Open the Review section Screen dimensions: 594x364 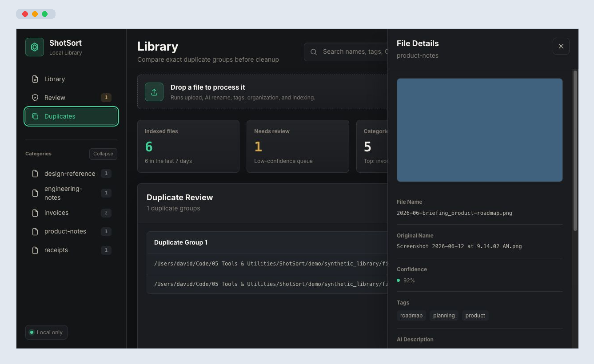click(x=71, y=98)
